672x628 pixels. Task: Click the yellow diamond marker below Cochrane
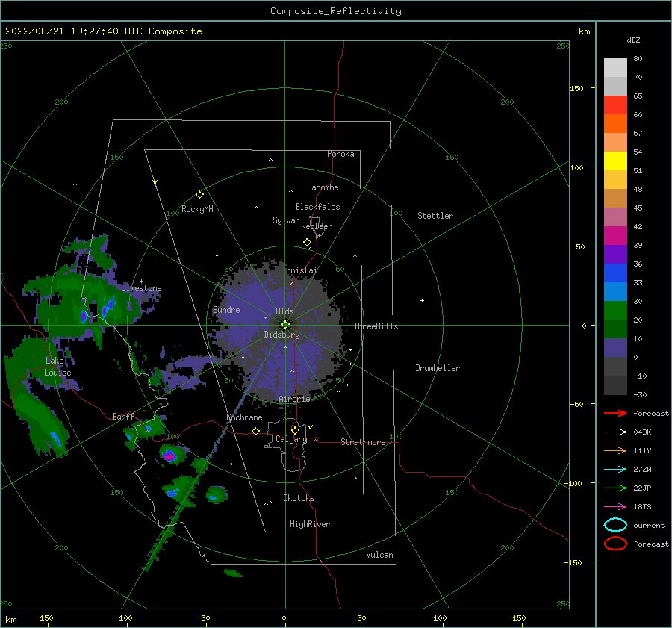tap(255, 432)
